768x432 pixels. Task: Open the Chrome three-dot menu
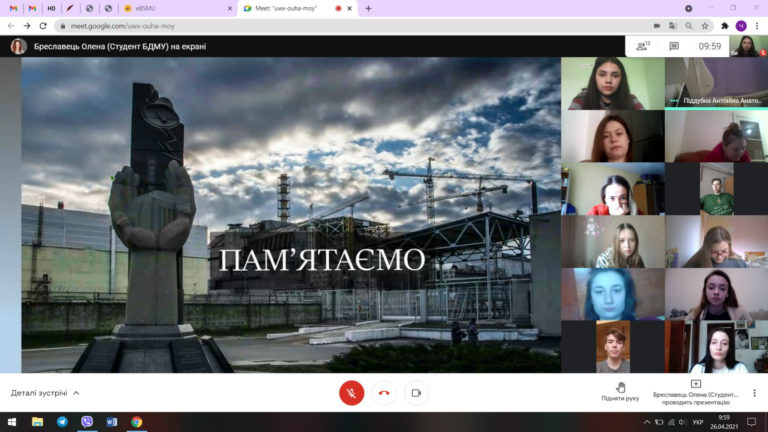pyautogui.click(x=757, y=26)
